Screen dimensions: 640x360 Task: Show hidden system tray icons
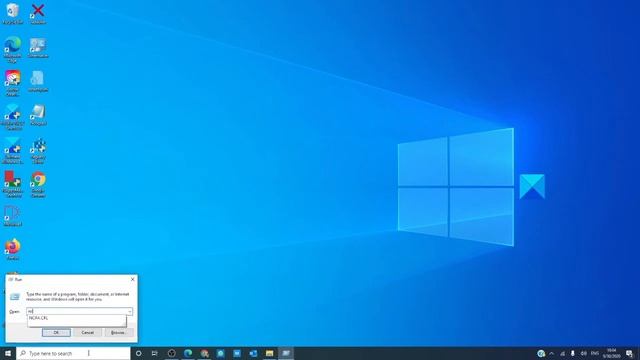pos(551,353)
